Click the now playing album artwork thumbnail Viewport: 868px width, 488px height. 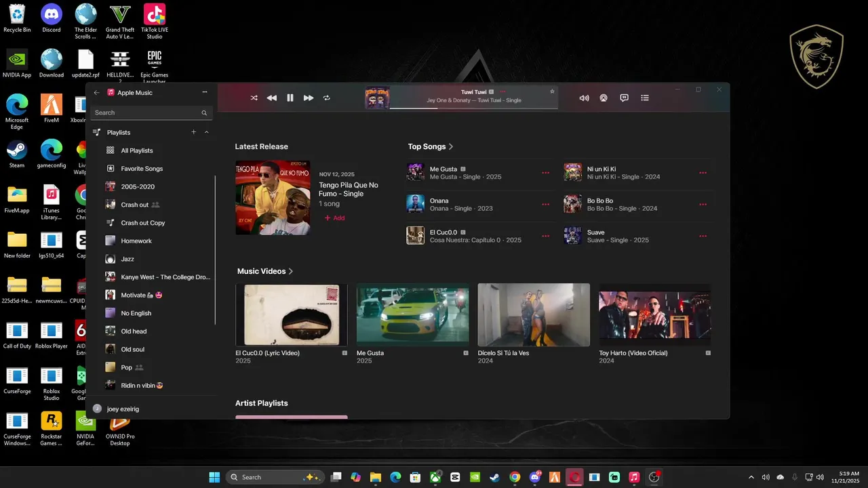(x=377, y=98)
